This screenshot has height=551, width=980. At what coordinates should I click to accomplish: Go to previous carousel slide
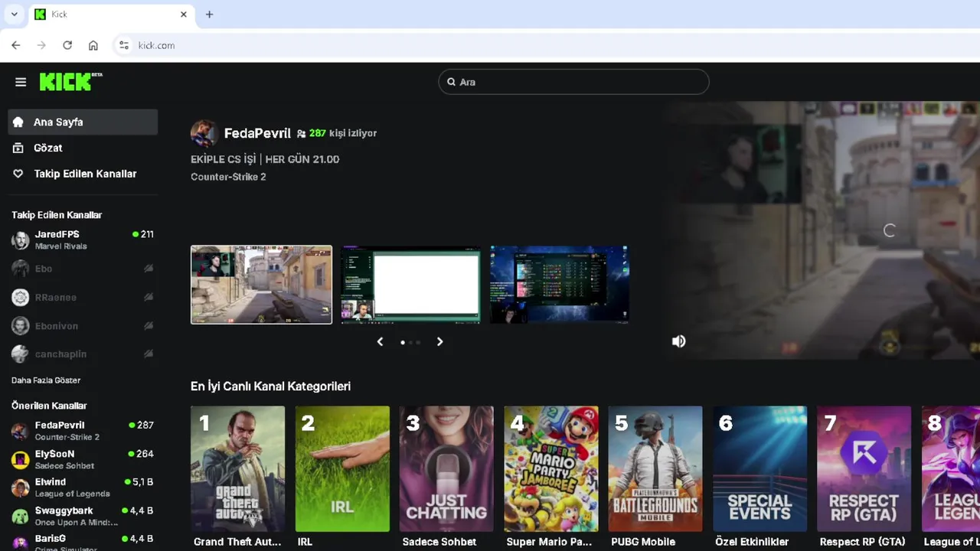[380, 341]
